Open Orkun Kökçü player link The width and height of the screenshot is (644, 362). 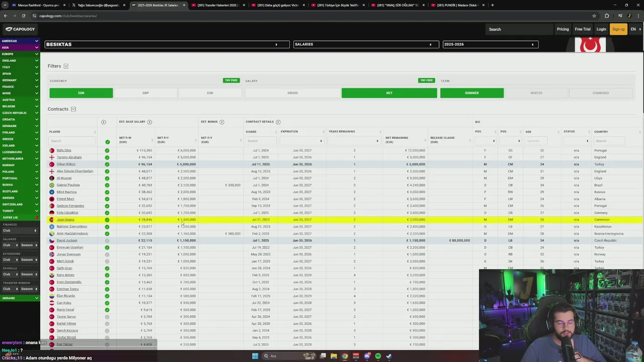click(x=66, y=164)
